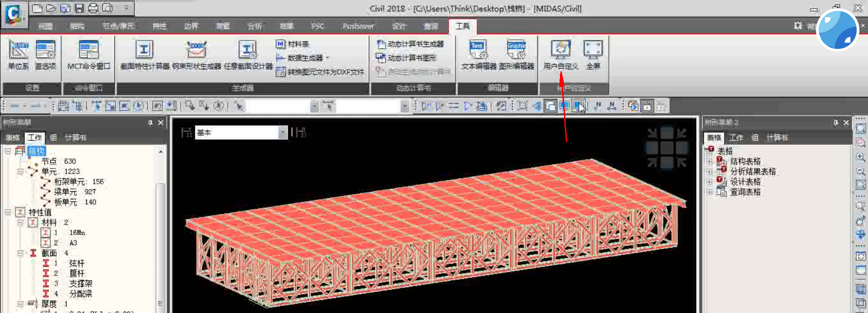Toggle the hidden-line view icon left of the blue monitors
The image size is (868, 313).
[550, 106]
